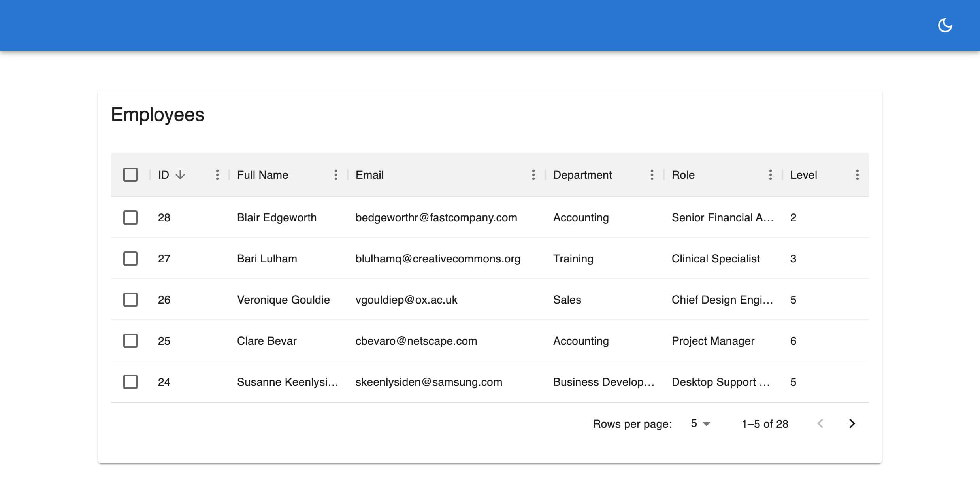Screen dimensions: 980x491
Task: Go to previous page arrow
Action: coord(820,423)
